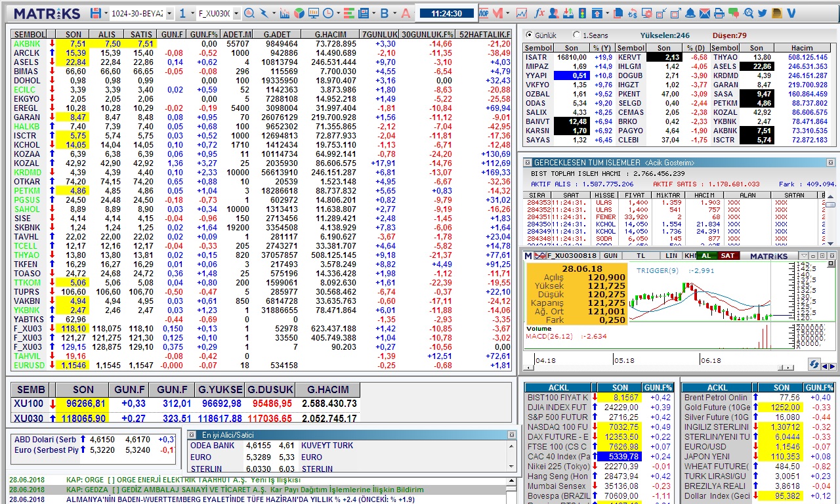
Task: Click the refresh icon in chart panel
Action: coord(814,364)
